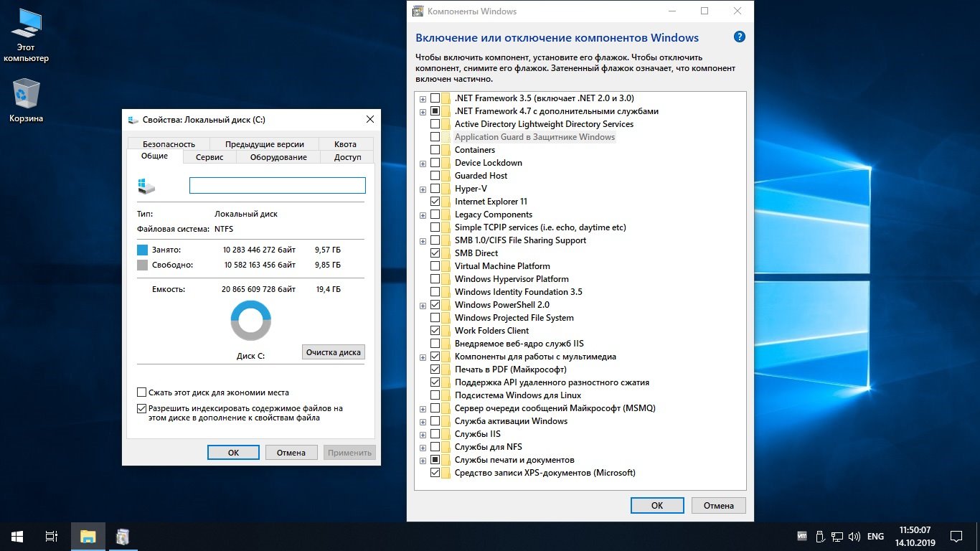The height and width of the screenshot is (551, 980).
Task: Click the Virtual Machine Platform folder icon
Action: 446,266
